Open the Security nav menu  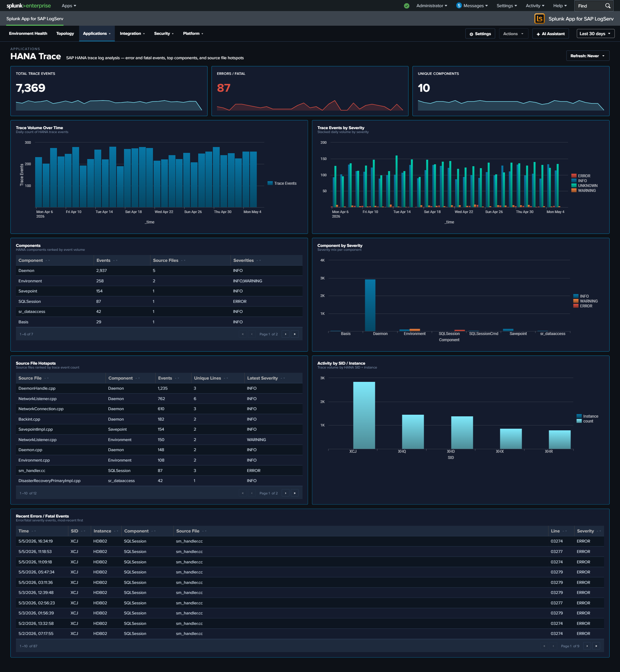(x=164, y=34)
